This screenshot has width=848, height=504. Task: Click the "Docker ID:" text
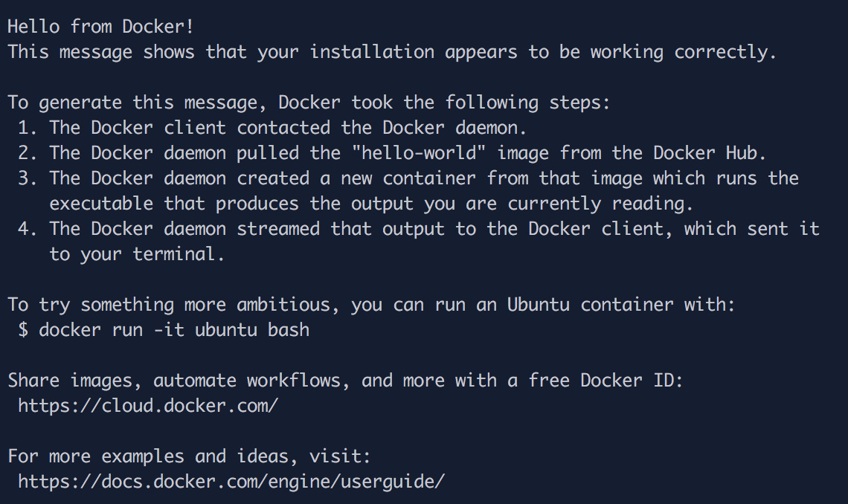pyautogui.click(x=632, y=380)
